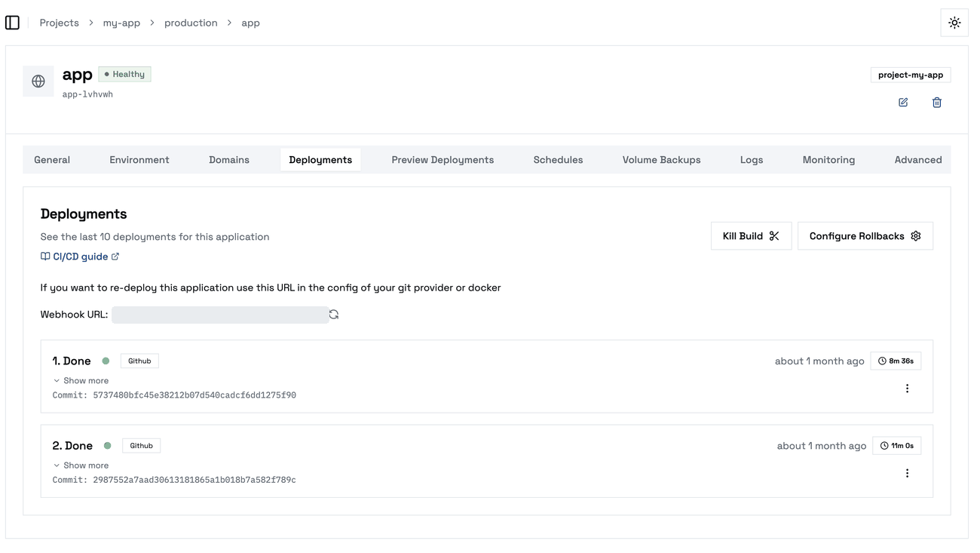
Task: Toggle the sidebar panel icon
Action: coord(12,23)
